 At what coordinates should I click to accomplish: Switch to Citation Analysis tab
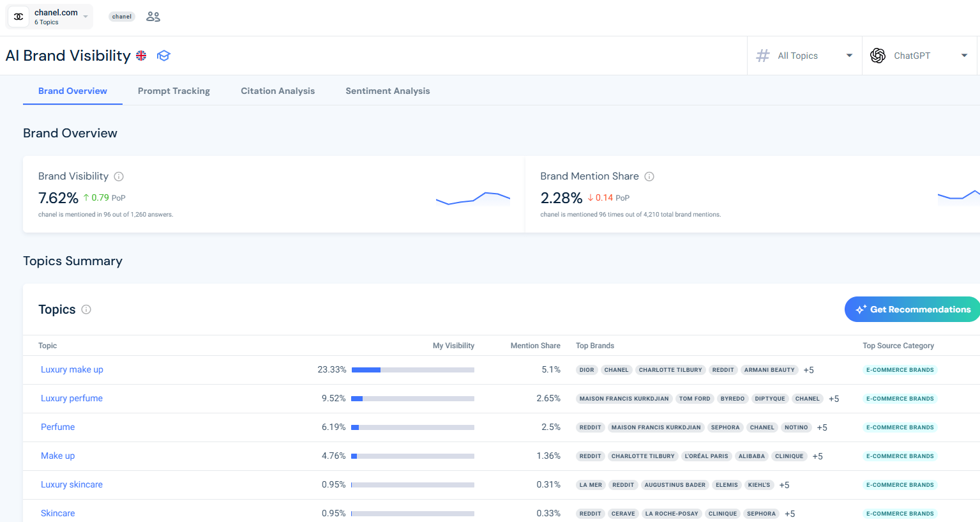click(278, 91)
